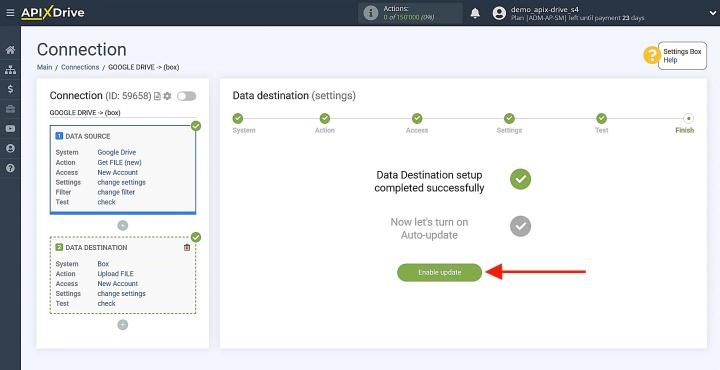Click the connection name GOOGLE DRIVE -> (box)

[x=85, y=112]
